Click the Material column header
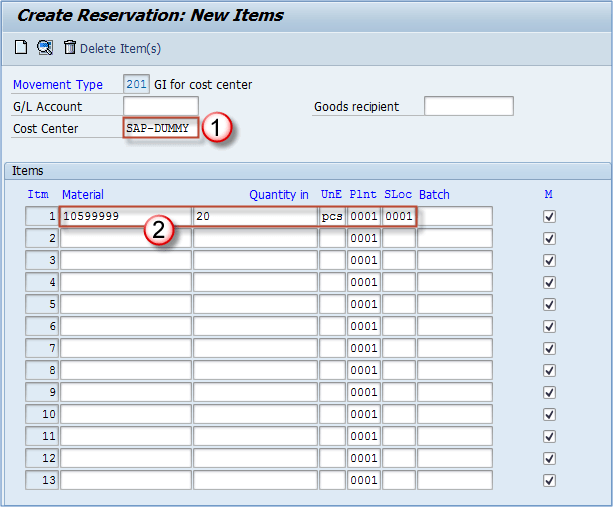The image size is (613, 507). click(83, 194)
